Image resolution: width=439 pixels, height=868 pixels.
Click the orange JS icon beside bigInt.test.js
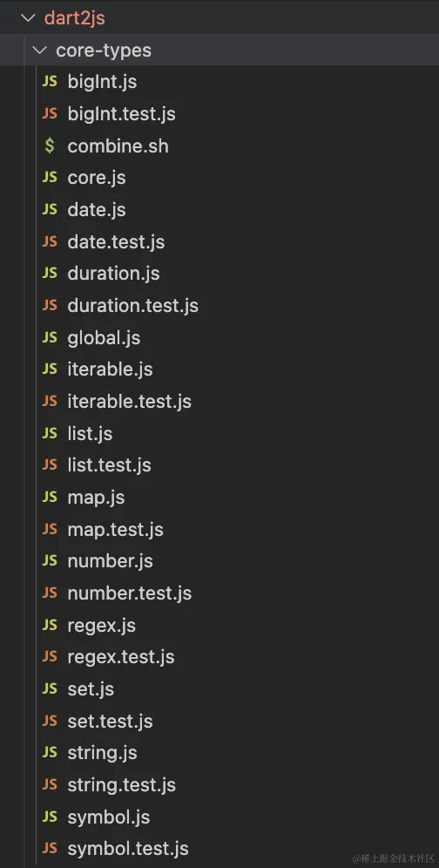coord(50,114)
